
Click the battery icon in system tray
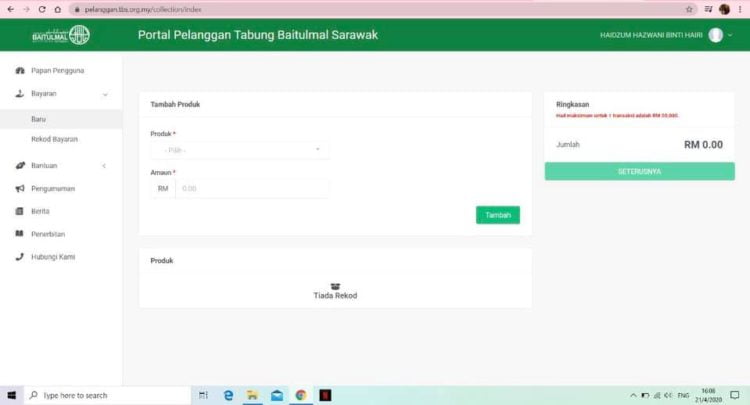click(x=645, y=395)
